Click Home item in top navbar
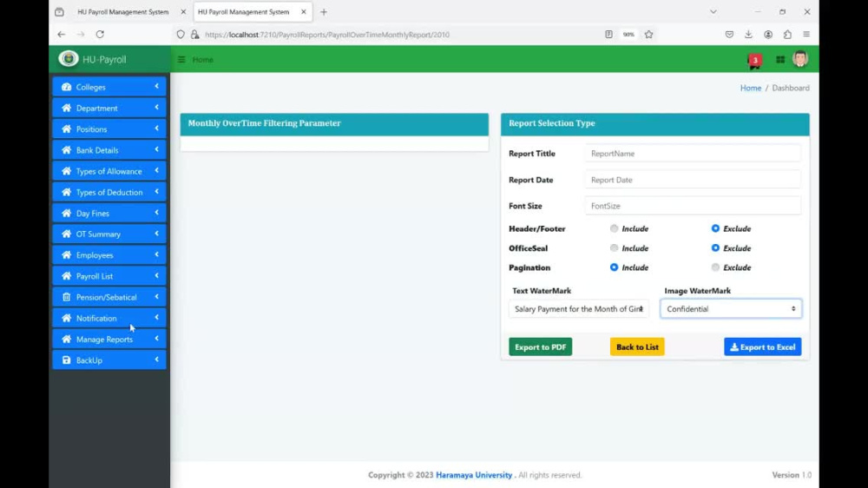This screenshot has height=488, width=868. pyautogui.click(x=202, y=59)
